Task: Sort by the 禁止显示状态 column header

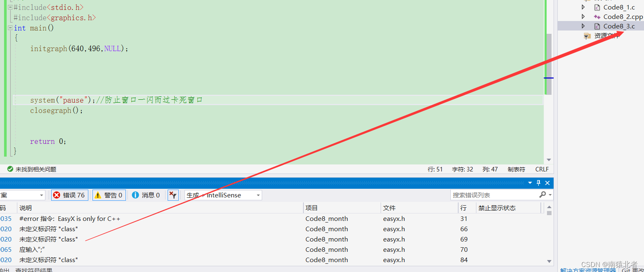Action: click(508, 208)
